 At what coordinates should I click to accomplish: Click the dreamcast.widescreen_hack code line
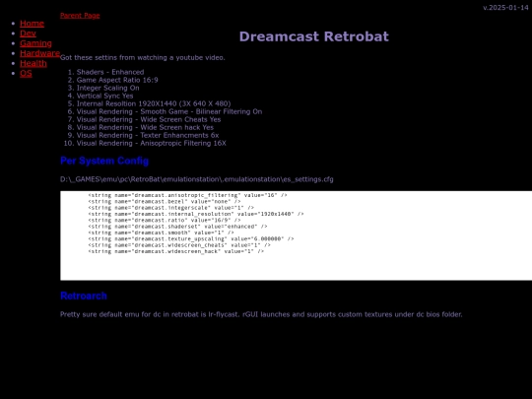click(x=176, y=251)
